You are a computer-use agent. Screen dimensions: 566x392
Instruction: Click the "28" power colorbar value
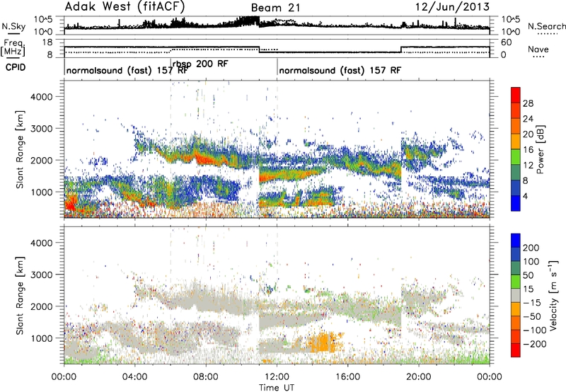click(528, 103)
